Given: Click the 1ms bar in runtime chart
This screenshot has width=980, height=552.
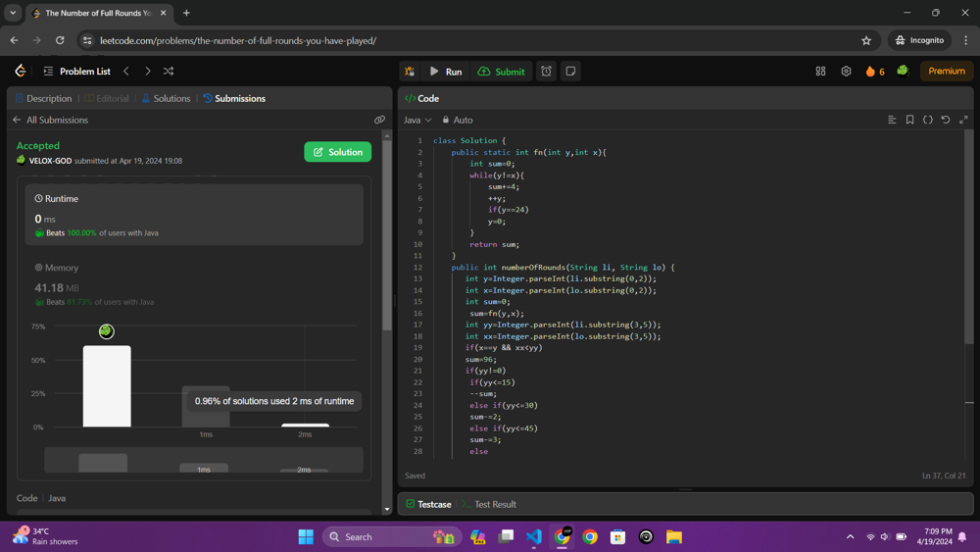Looking at the screenshot, I should pyautogui.click(x=206, y=408).
